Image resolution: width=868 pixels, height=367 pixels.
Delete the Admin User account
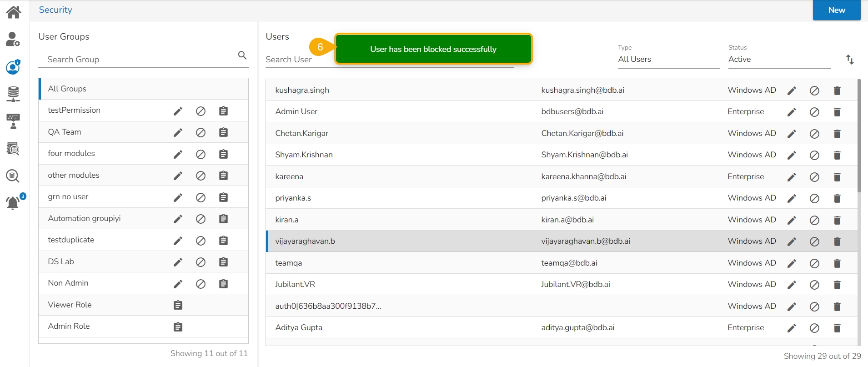coord(837,112)
